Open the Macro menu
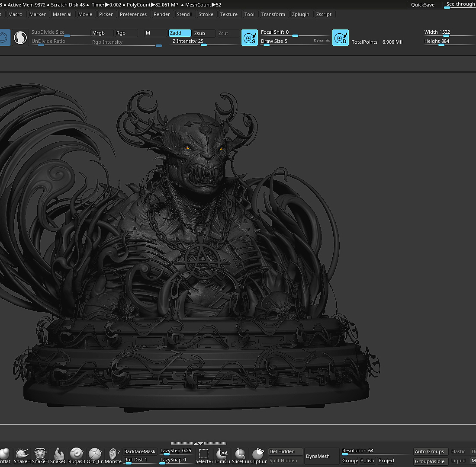476x467 pixels. [15, 14]
